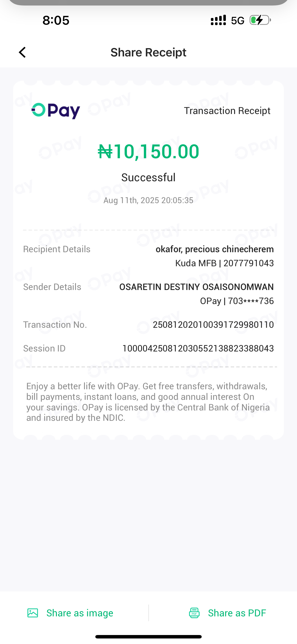Tap the 5G network indicator

click(x=238, y=21)
